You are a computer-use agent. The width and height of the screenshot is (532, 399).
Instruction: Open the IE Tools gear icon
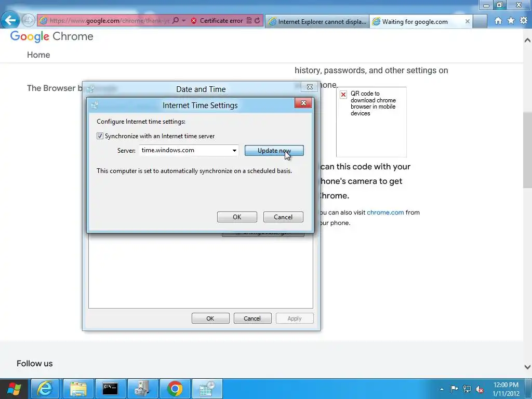524,21
